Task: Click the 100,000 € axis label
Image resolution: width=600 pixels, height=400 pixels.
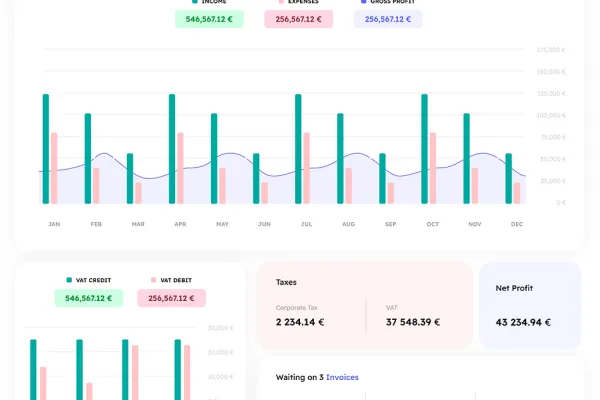Action: pos(551,115)
